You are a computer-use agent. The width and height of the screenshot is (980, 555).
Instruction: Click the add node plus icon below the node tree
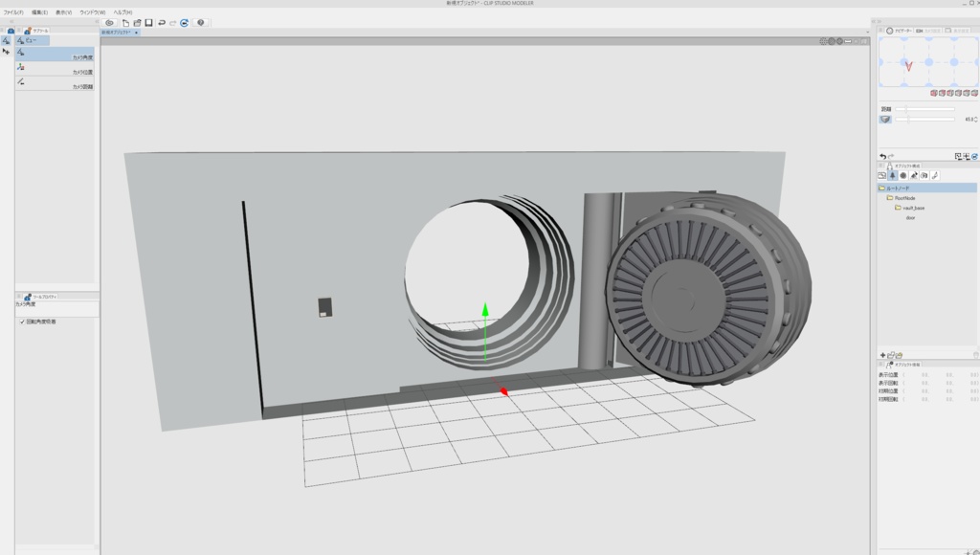pyautogui.click(x=882, y=354)
